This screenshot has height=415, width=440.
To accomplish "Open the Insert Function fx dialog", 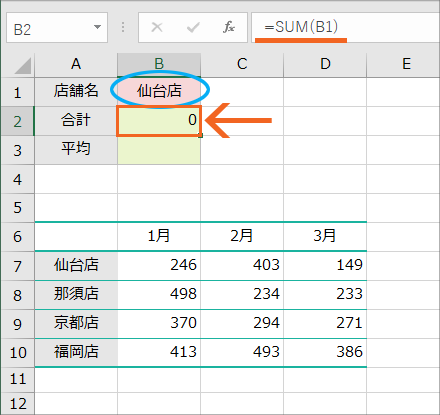I will click(x=229, y=27).
